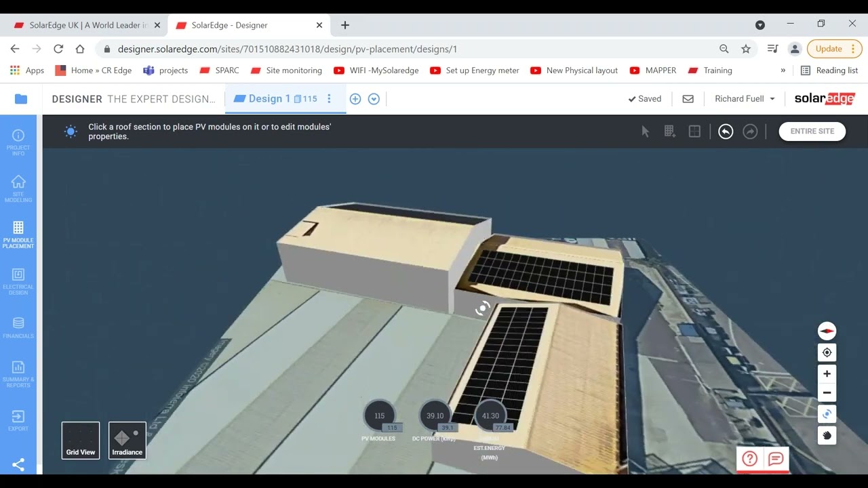Select the module layout frame tool
This screenshot has height=488, width=868.
coord(694,131)
